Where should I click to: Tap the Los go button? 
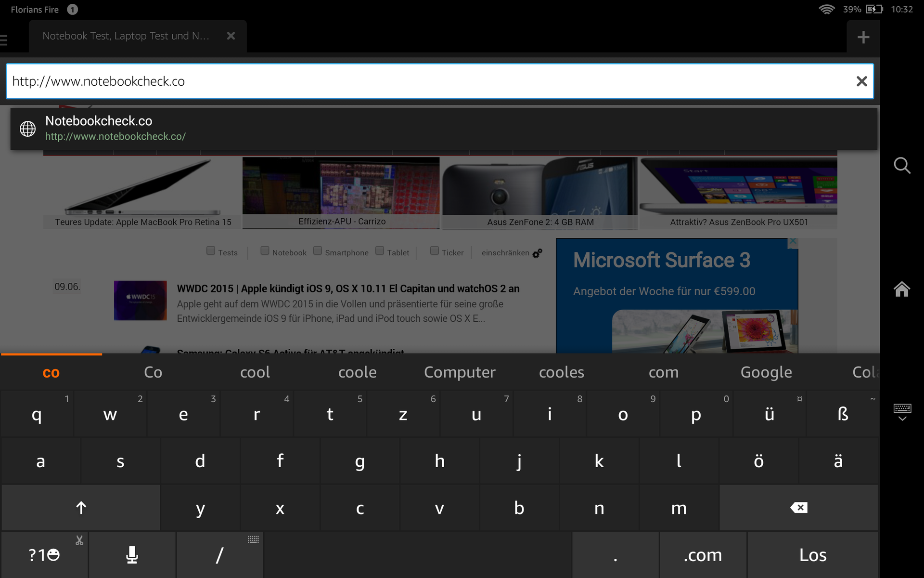(813, 555)
